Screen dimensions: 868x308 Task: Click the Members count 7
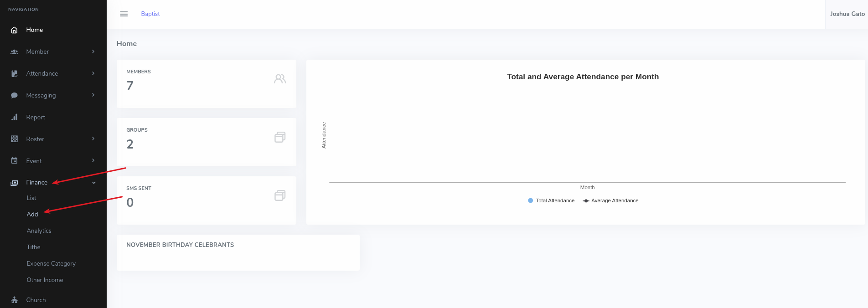tap(130, 86)
